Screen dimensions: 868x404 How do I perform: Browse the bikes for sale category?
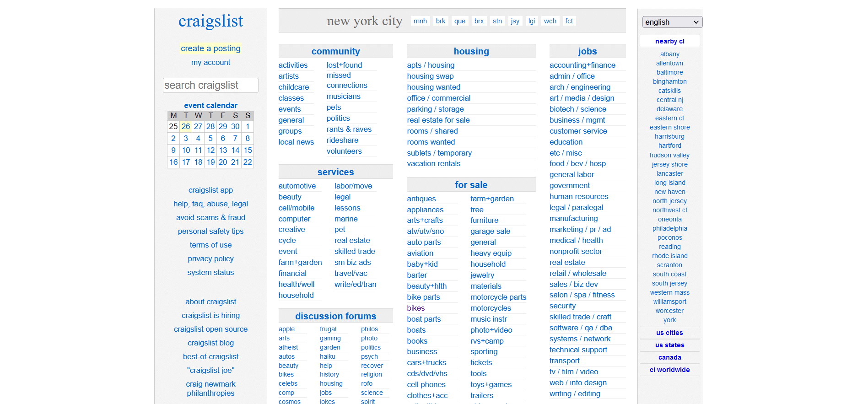click(x=416, y=308)
